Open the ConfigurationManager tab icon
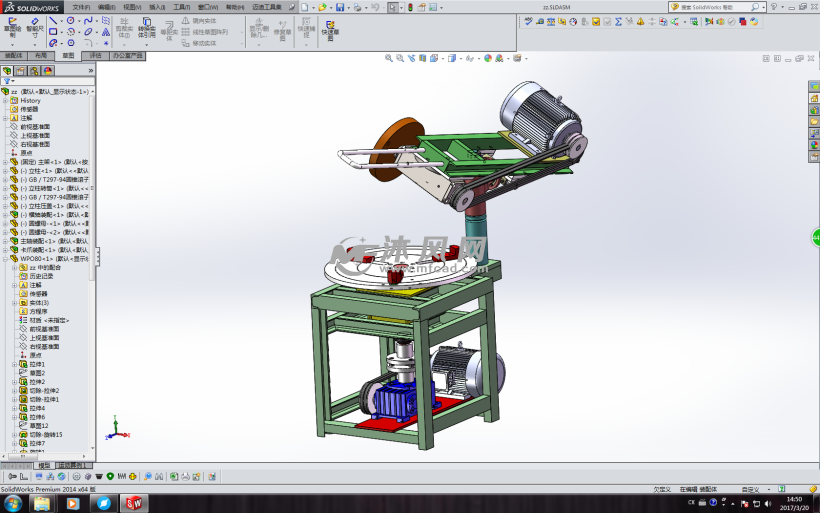Image resolution: width=820 pixels, height=513 pixels. tap(34, 71)
